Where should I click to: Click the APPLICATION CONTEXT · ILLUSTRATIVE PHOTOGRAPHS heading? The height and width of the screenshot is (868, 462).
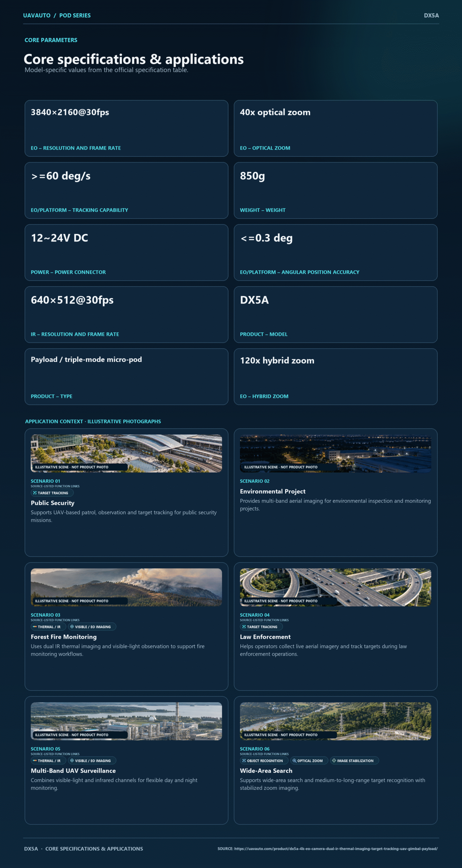(x=93, y=421)
